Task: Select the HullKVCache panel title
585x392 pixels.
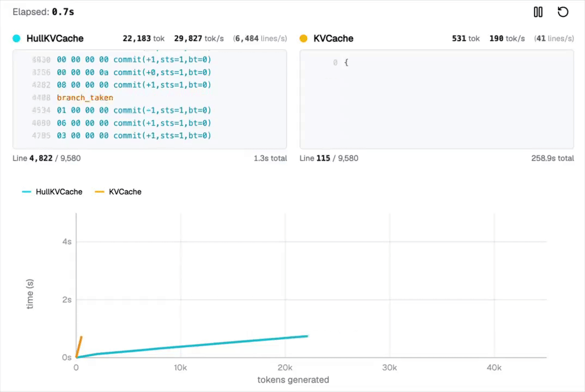Action: coord(55,39)
